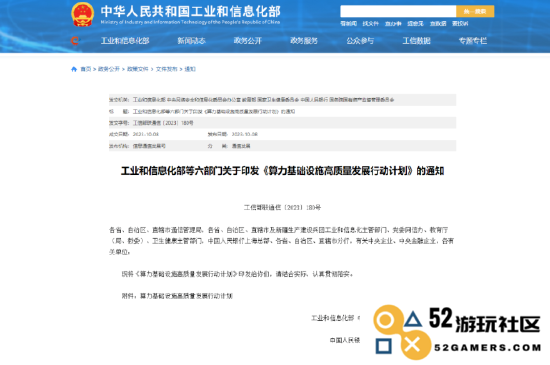Click the 成文日期 date value
The height and width of the screenshot is (365, 550).
146,134
